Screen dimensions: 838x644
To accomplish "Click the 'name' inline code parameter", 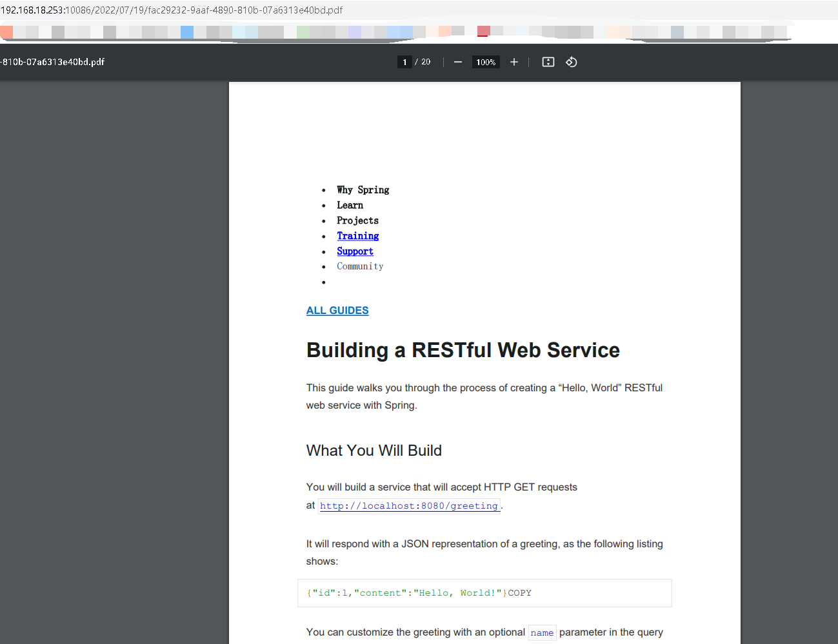I will click(x=542, y=633).
